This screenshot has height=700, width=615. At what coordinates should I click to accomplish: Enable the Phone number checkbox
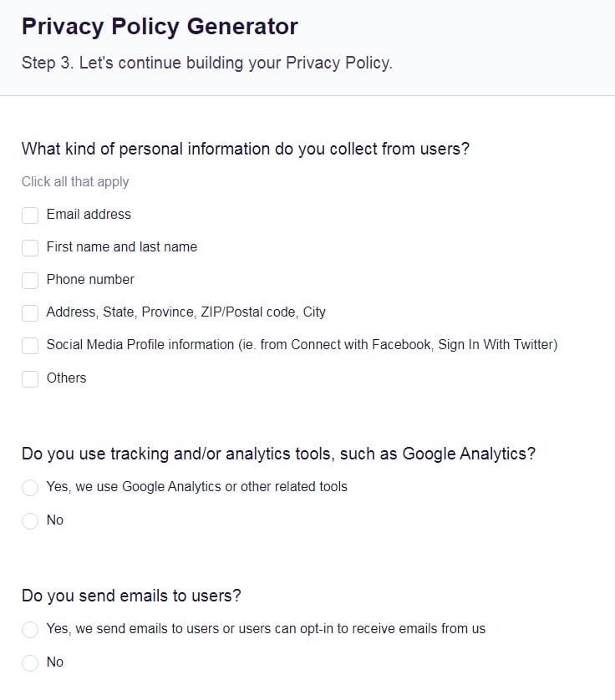pos(30,281)
